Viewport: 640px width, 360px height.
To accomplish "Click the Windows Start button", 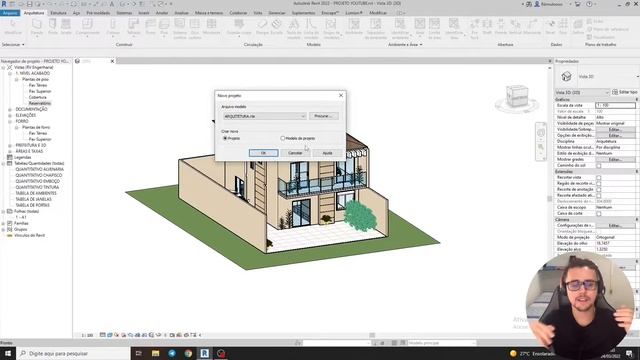I will click(x=8, y=353).
